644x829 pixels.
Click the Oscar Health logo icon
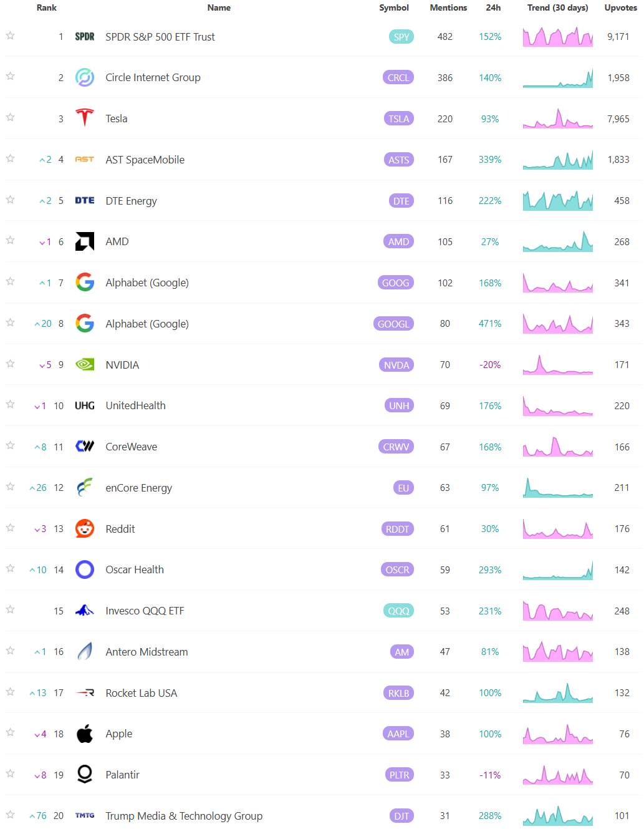[85, 570]
